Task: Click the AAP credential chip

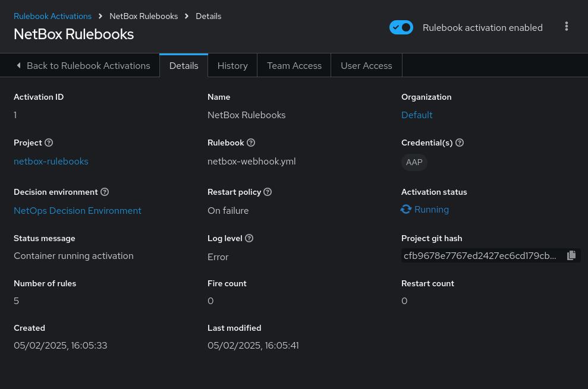Action: tap(414, 162)
